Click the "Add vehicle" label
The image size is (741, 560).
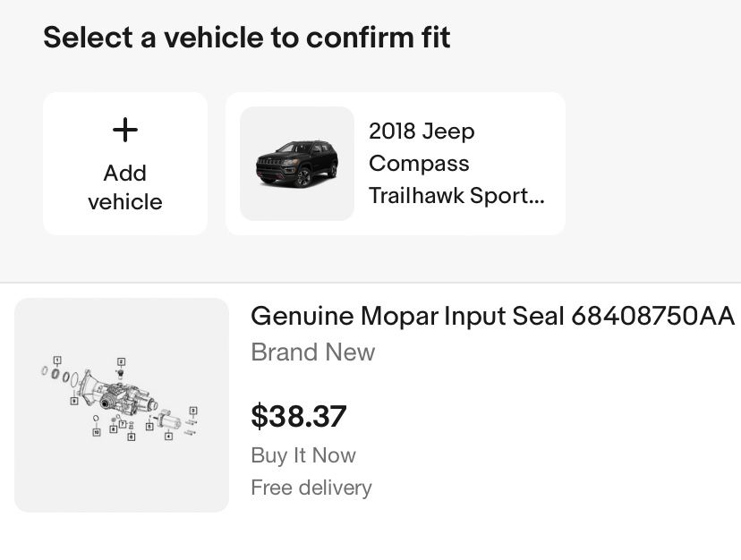tap(125, 187)
